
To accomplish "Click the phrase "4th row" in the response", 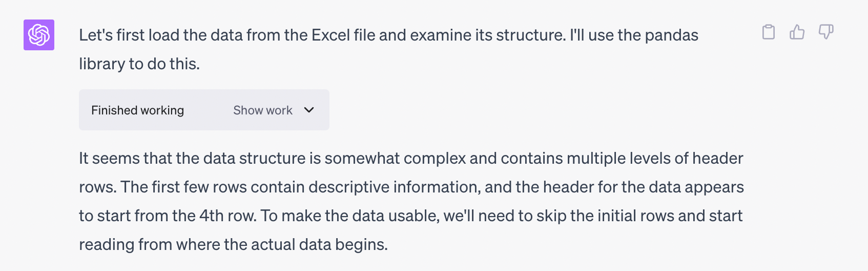I will (x=226, y=216).
